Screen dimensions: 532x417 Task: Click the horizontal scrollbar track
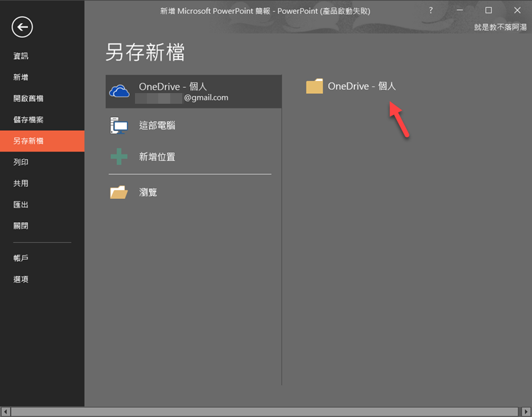265,412
